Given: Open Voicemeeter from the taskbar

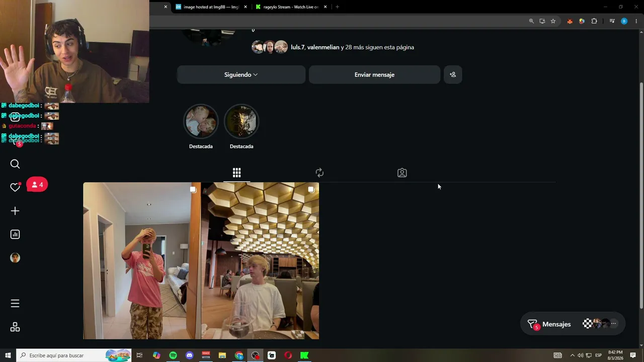Looking at the screenshot, I should [x=206, y=355].
